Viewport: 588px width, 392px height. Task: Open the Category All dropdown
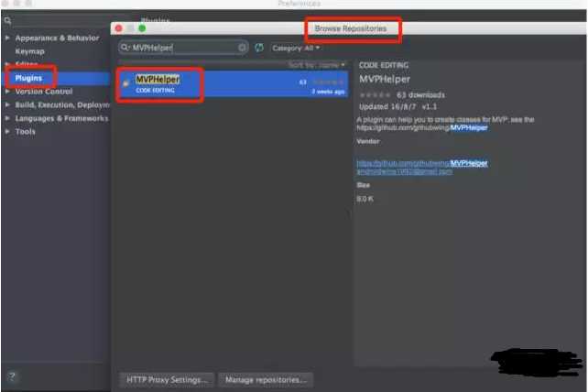pyautogui.click(x=296, y=48)
